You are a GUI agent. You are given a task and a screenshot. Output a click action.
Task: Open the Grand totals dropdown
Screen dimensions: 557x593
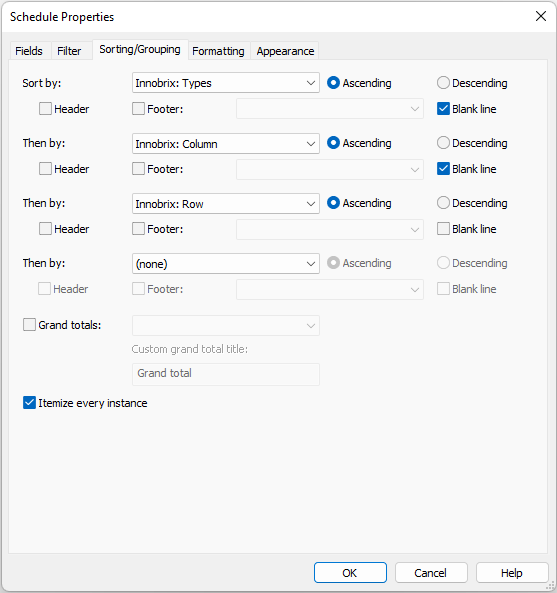click(x=226, y=326)
